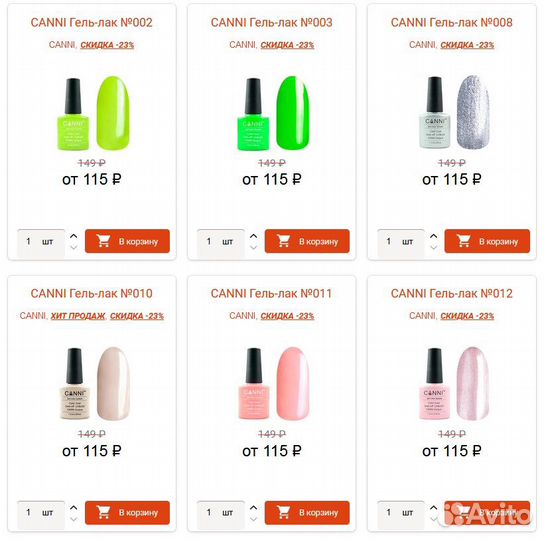Decrease quantity for gel polish №010
Image resolution: width=544 pixels, height=540 pixels.
click(x=74, y=519)
